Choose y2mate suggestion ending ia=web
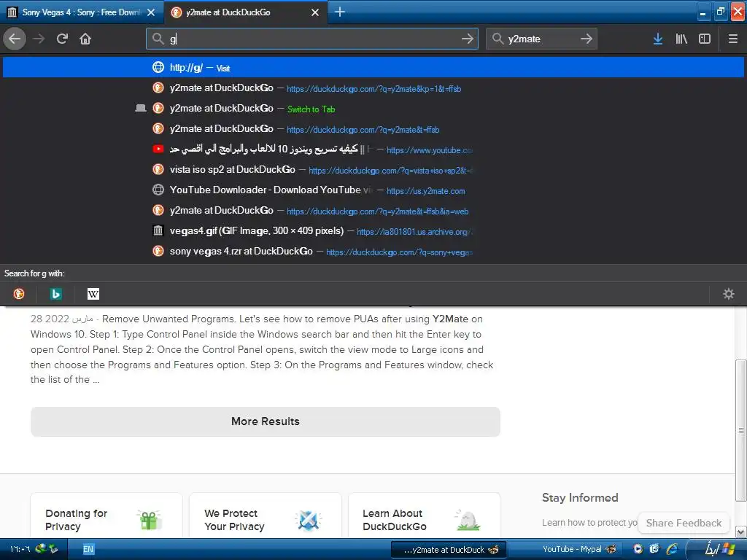The width and height of the screenshot is (747, 560). (x=373, y=211)
